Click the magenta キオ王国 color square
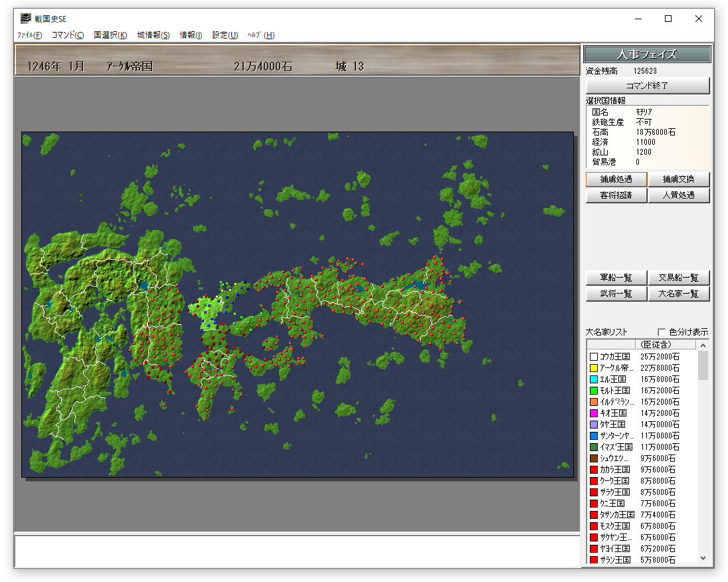Image resolution: width=728 pixels, height=582 pixels. [593, 413]
